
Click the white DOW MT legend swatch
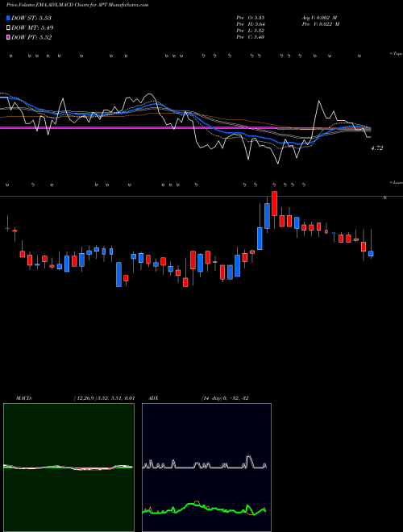tap(9, 28)
